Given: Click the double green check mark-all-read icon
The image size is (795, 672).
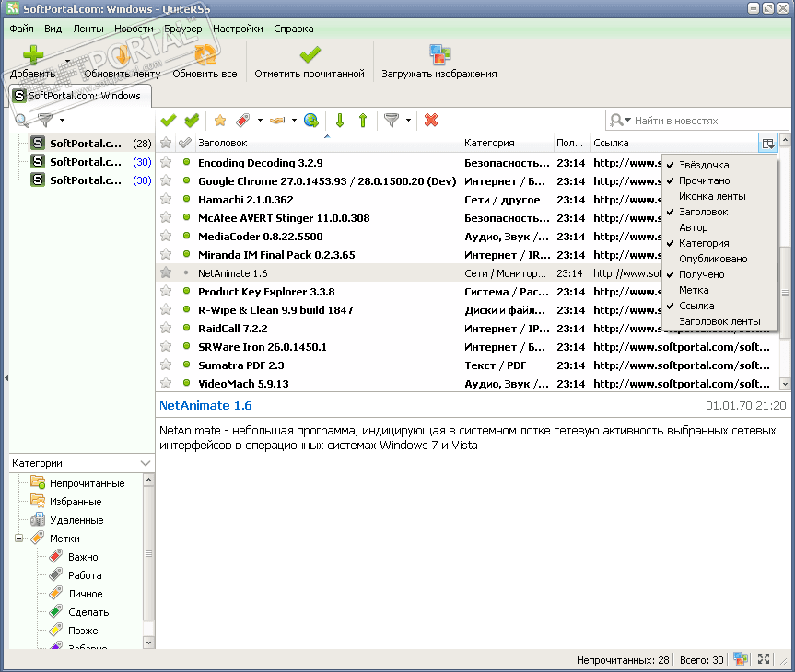Looking at the screenshot, I should coord(192,120).
